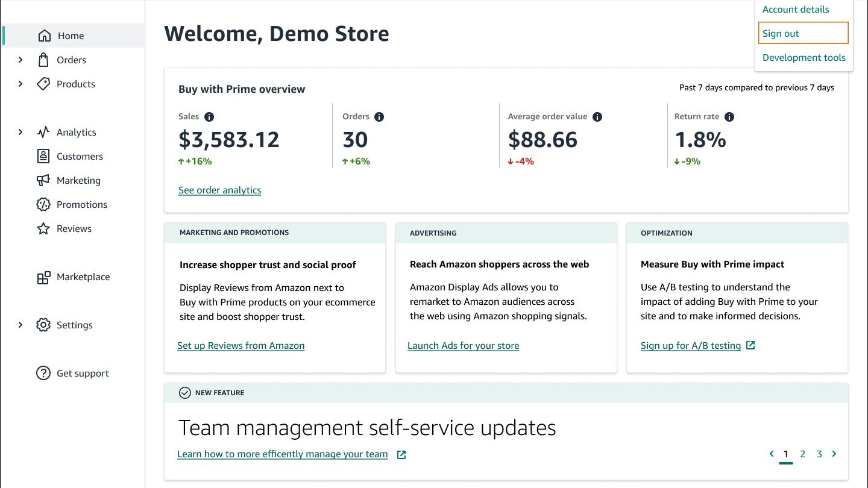The width and height of the screenshot is (868, 488).
Task: Click the Past 7 days comparison label
Action: (757, 87)
